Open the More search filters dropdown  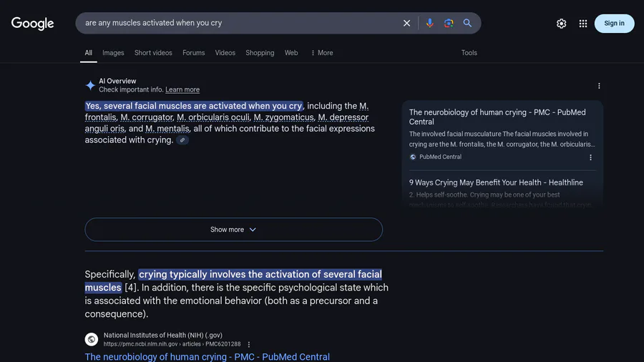pyautogui.click(x=321, y=53)
